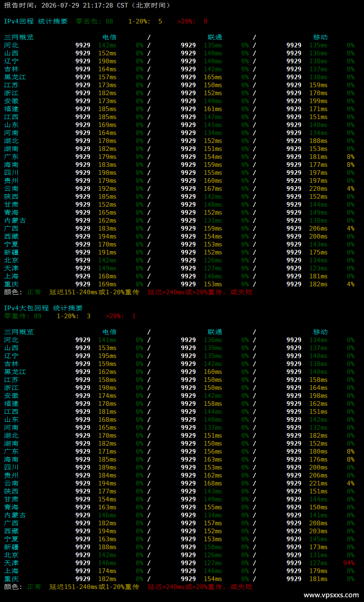Click the "1-20%: 5" summary value
This screenshot has height=602, width=364.
coord(145,21)
